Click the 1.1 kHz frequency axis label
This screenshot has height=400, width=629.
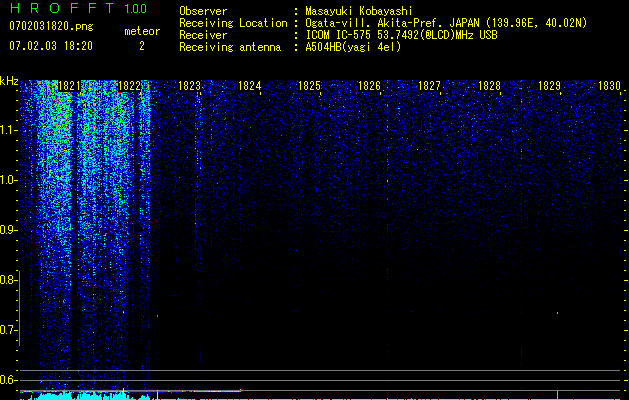7,130
